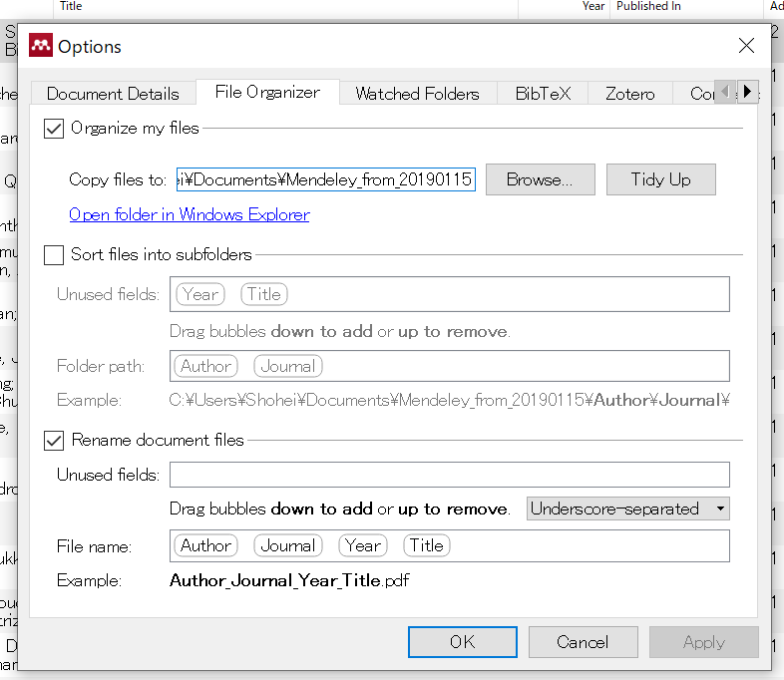Uncheck the Organize my files checkbox
The height and width of the screenshot is (680, 784).
click(x=54, y=129)
